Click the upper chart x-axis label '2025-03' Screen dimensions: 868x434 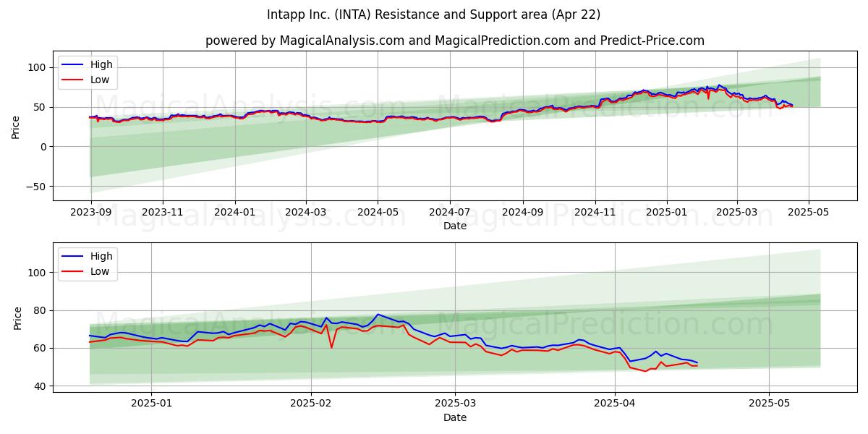point(737,213)
